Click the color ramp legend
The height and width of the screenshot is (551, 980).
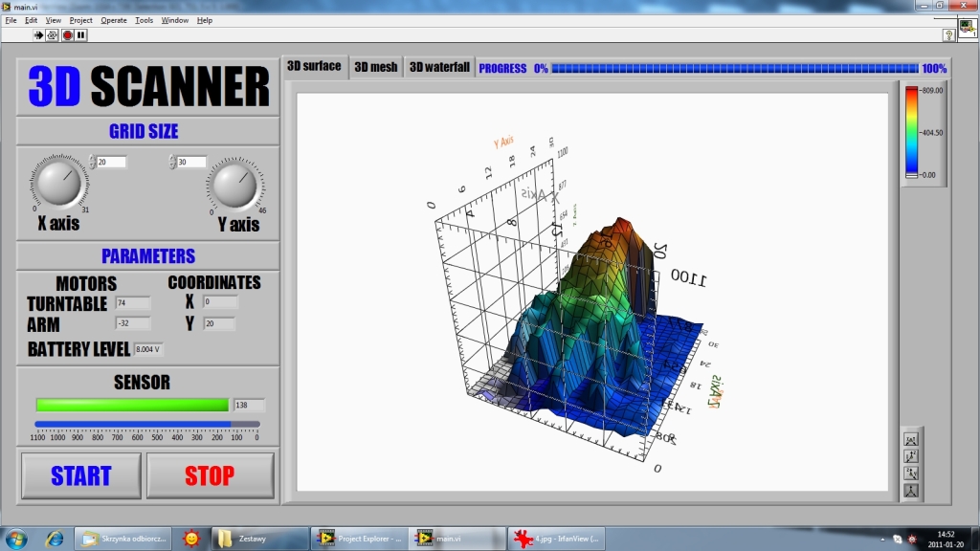(912, 132)
